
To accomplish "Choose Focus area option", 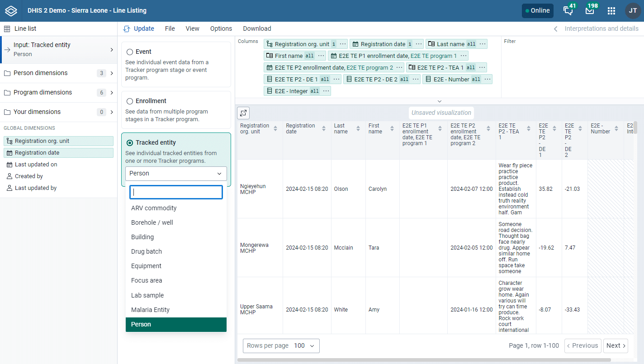I will 176,281.
